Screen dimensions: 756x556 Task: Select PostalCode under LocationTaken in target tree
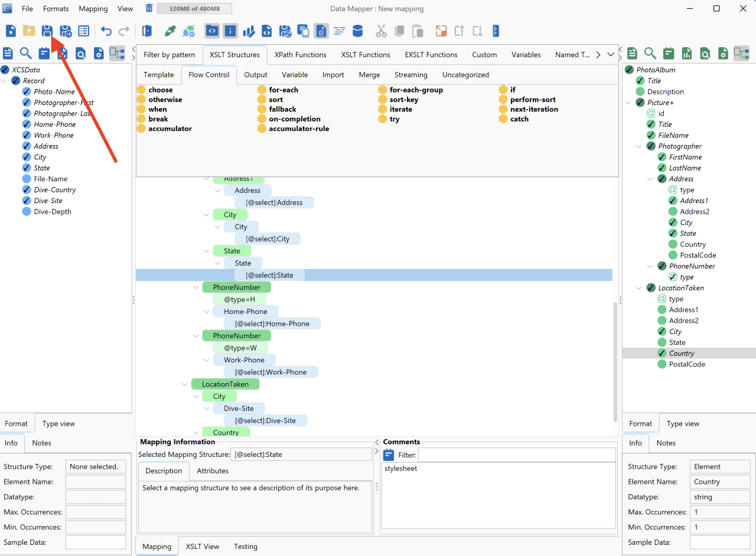(x=687, y=365)
